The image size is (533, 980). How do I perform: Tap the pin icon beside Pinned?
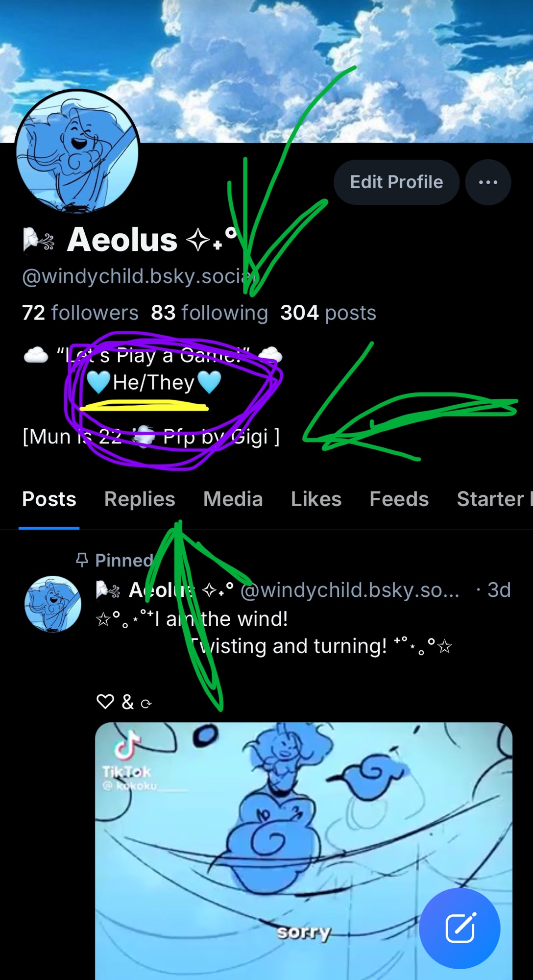(82, 560)
